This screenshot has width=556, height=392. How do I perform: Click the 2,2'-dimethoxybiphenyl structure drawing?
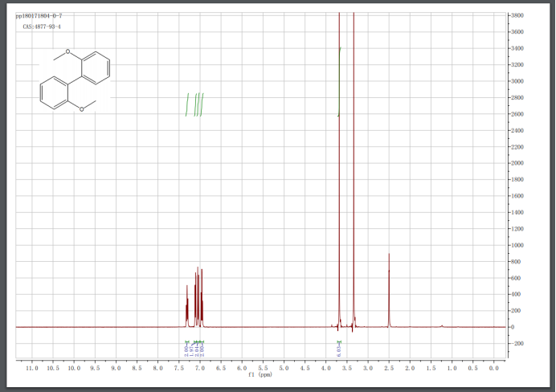coord(75,81)
